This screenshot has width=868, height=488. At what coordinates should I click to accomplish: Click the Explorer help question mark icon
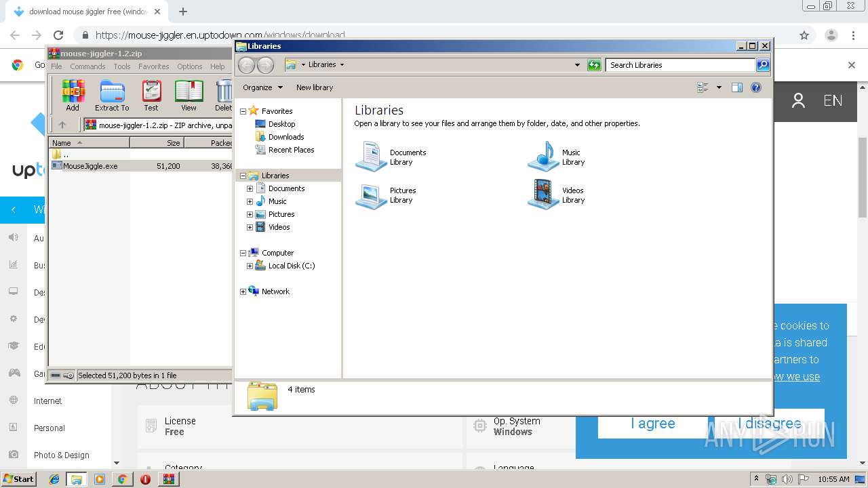756,87
